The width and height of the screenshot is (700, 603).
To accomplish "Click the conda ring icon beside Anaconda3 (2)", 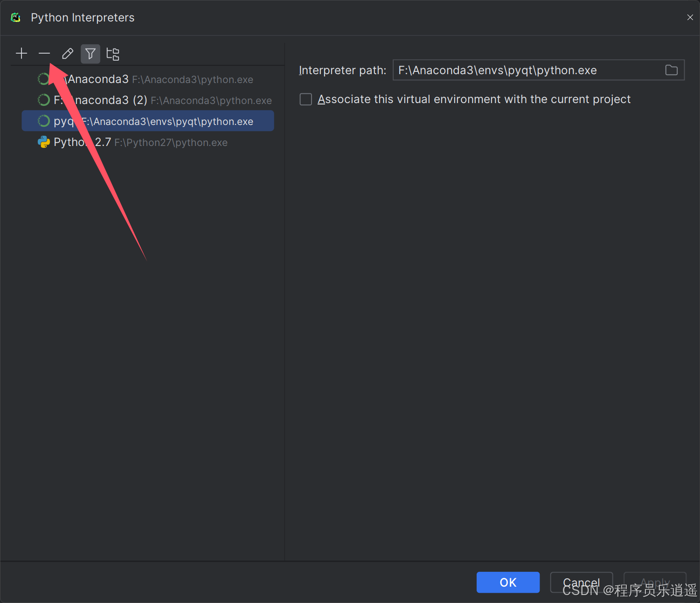I will [44, 100].
